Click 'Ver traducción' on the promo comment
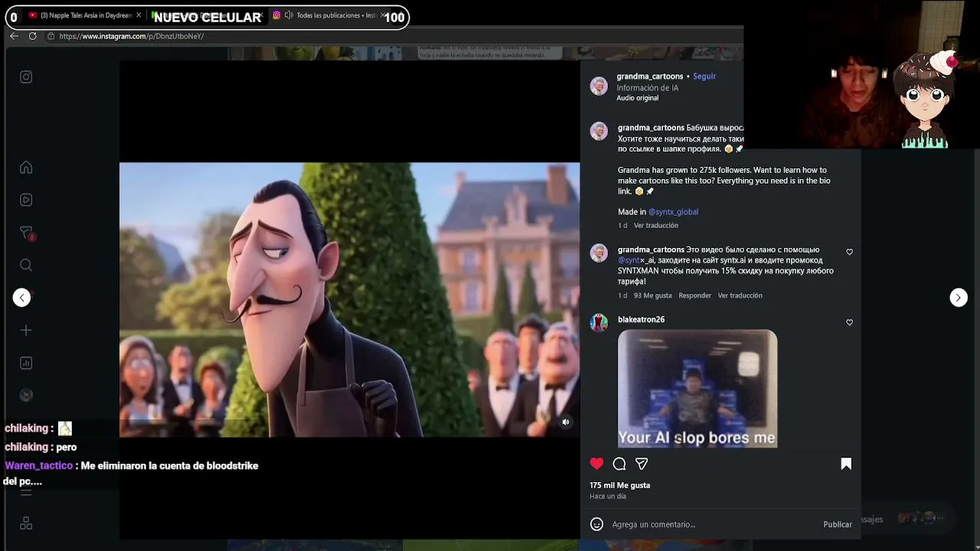Screen dimensions: 980x551 740,295
